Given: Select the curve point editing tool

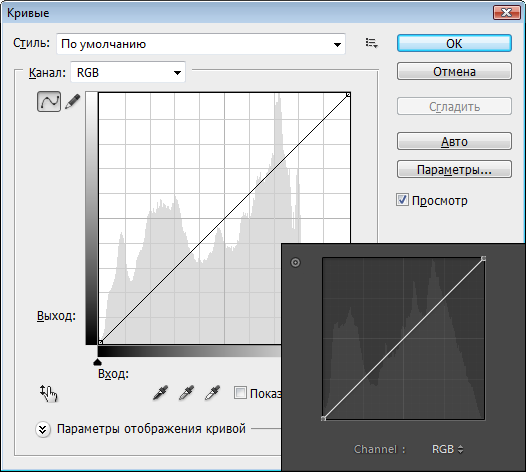Looking at the screenshot, I should click(x=49, y=101).
